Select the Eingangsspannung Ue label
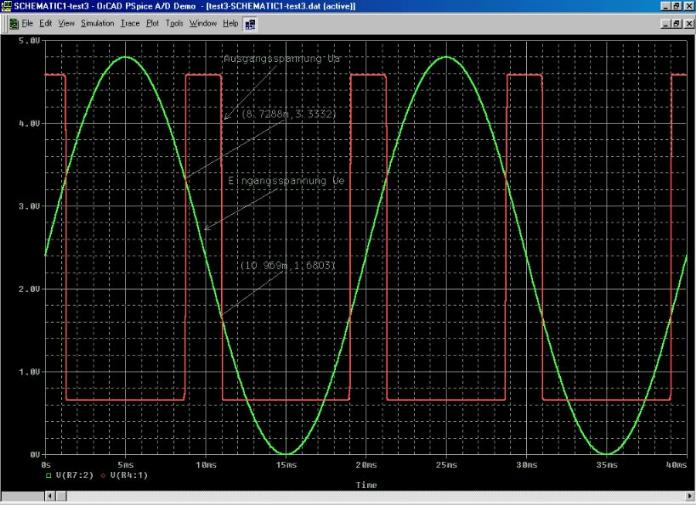This screenshot has width=696, height=505. (x=286, y=181)
